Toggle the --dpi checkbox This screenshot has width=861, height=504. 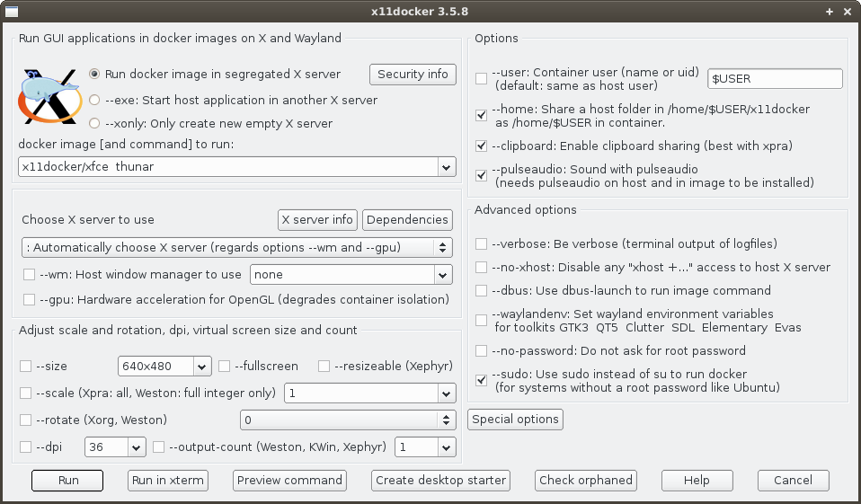(x=26, y=447)
